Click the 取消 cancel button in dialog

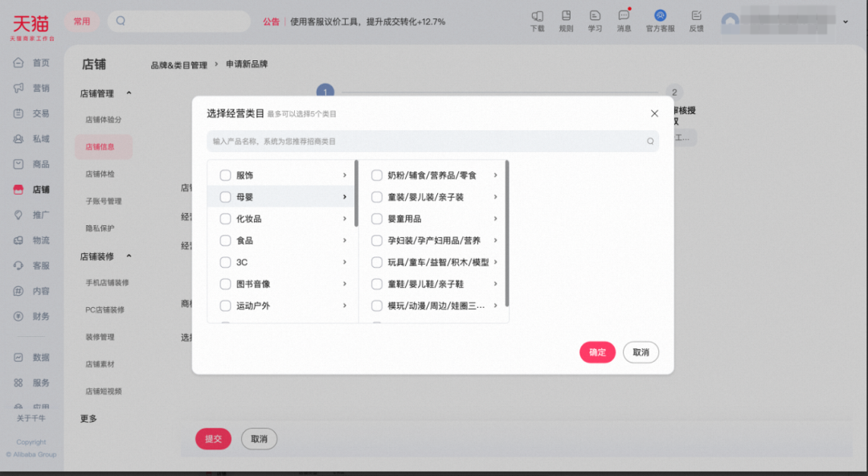tap(641, 352)
